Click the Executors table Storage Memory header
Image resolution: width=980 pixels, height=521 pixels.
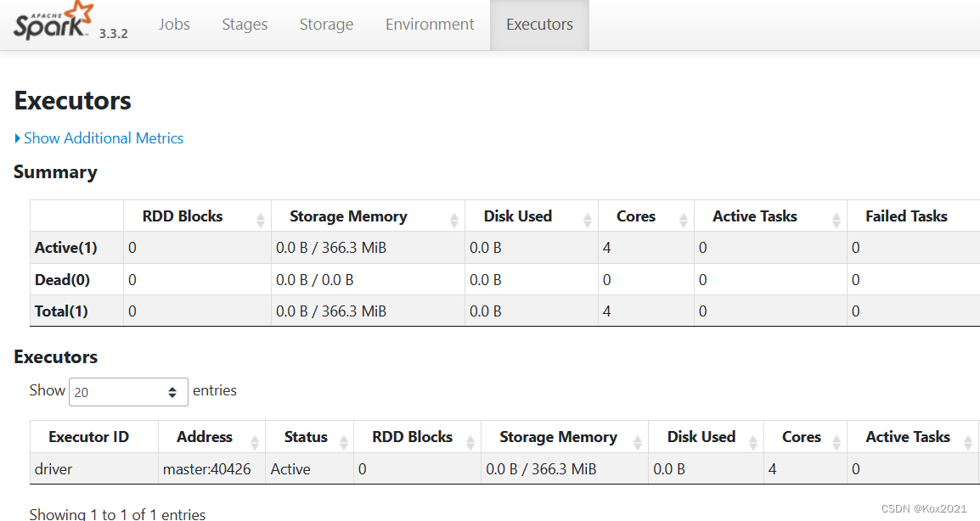coord(558,437)
